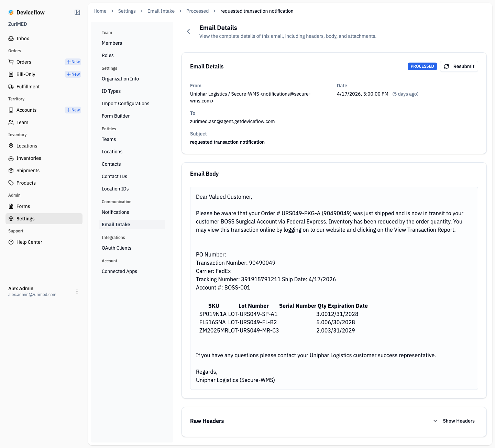
Task: Click Show Headers button
Action: (454, 421)
